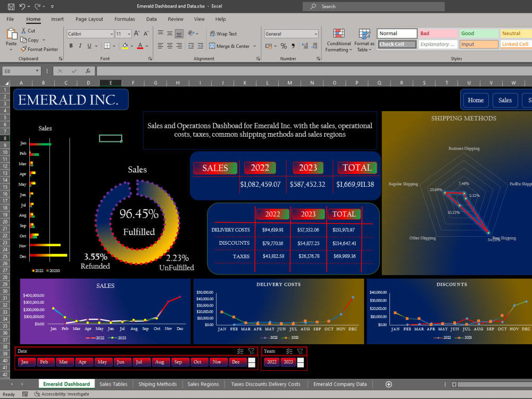Activate the Format Painter
This screenshot has height=399, width=532.
click(x=40, y=49)
